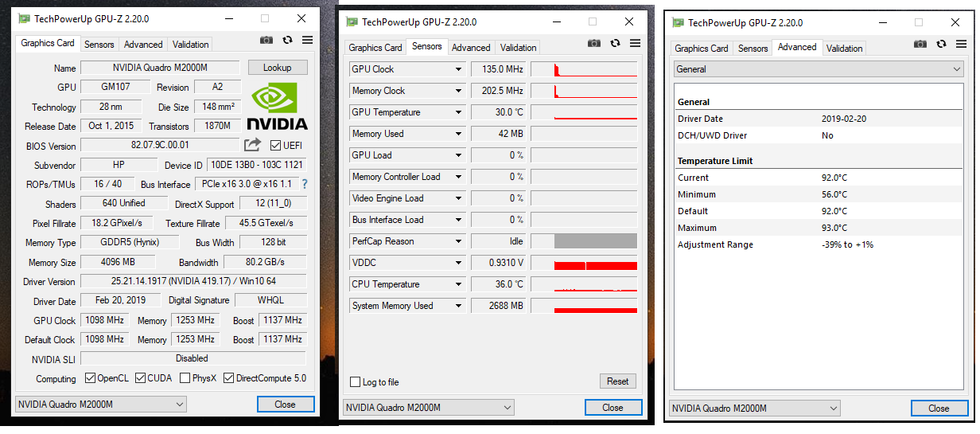Click GPU-Z app icon in Graphics Card titlebar
980x434 pixels.
(x=25, y=18)
